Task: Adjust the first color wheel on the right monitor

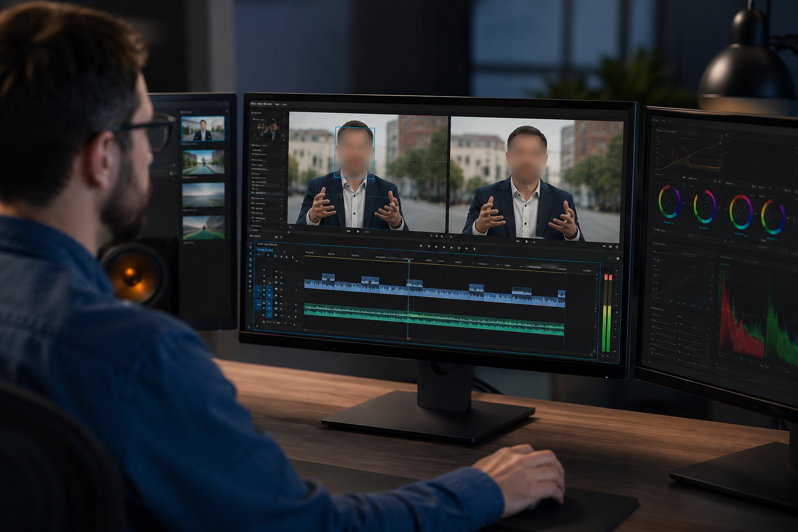Action: pyautogui.click(x=670, y=202)
